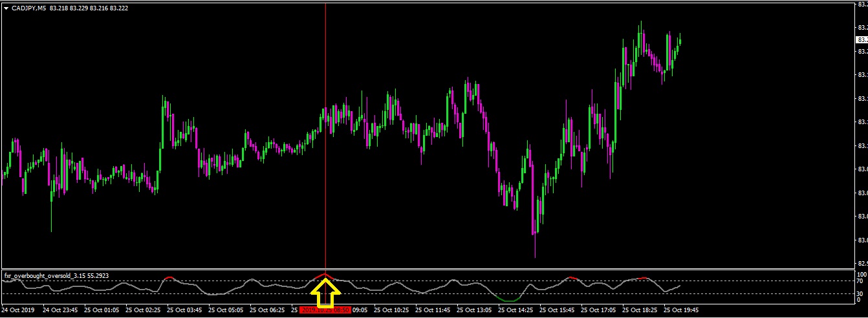
Task: Click the 70 level on indicator scale
Action: click(860, 282)
